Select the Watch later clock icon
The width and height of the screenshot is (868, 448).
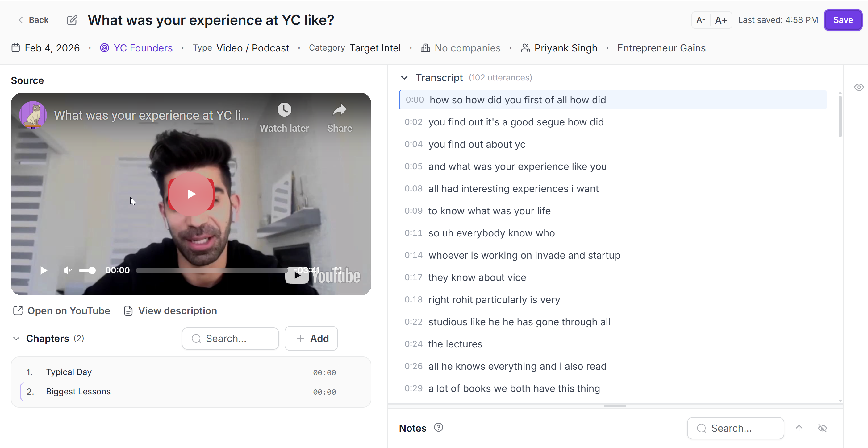pyautogui.click(x=284, y=109)
